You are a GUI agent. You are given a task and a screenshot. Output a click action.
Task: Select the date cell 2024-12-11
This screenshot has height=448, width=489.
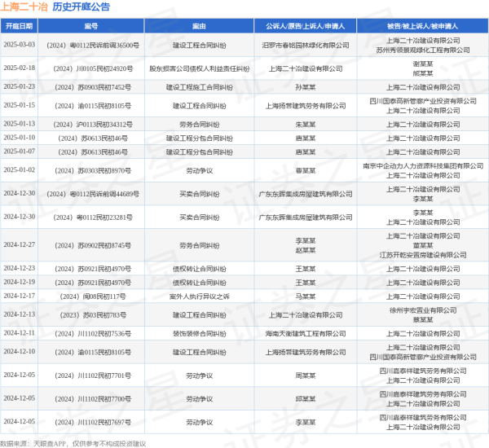pos(19,333)
